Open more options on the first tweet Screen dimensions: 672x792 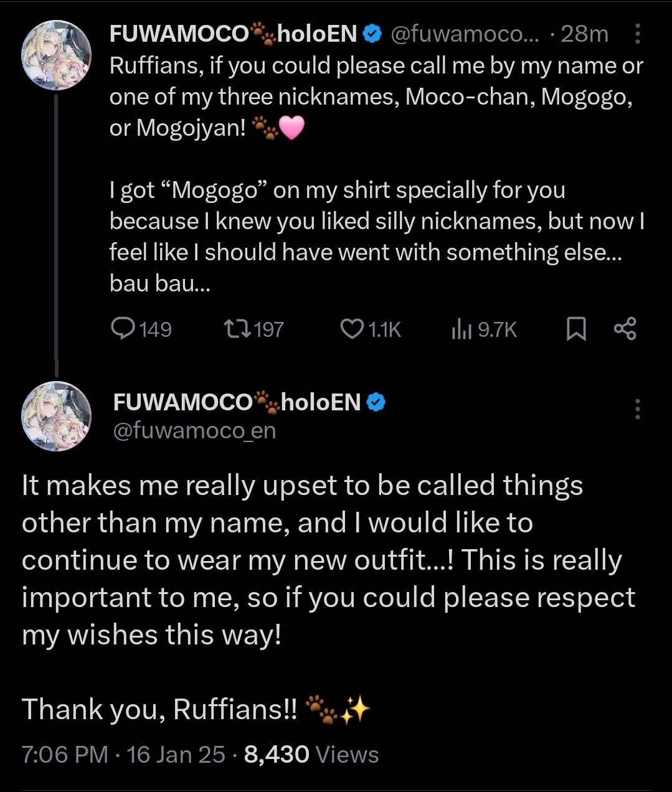(x=637, y=34)
